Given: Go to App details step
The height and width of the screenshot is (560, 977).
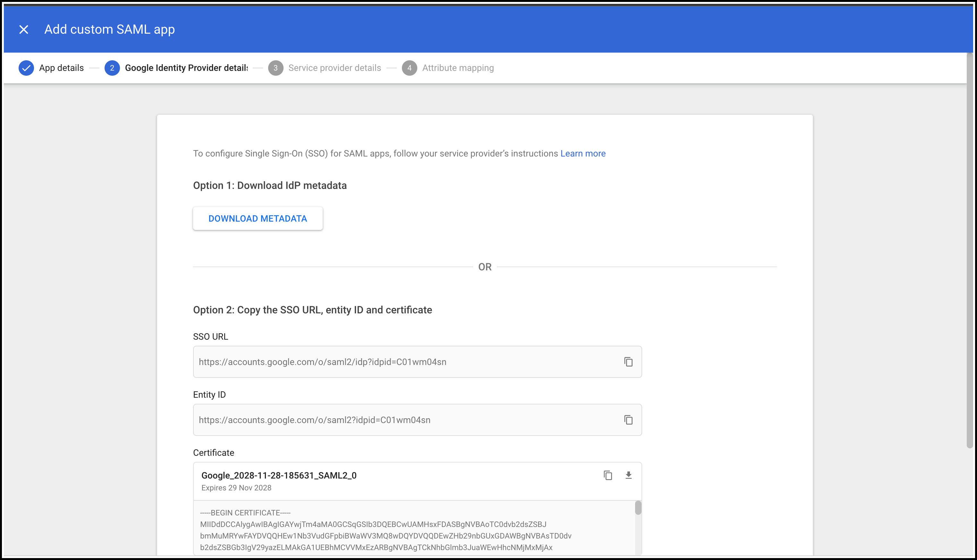Looking at the screenshot, I should [61, 68].
